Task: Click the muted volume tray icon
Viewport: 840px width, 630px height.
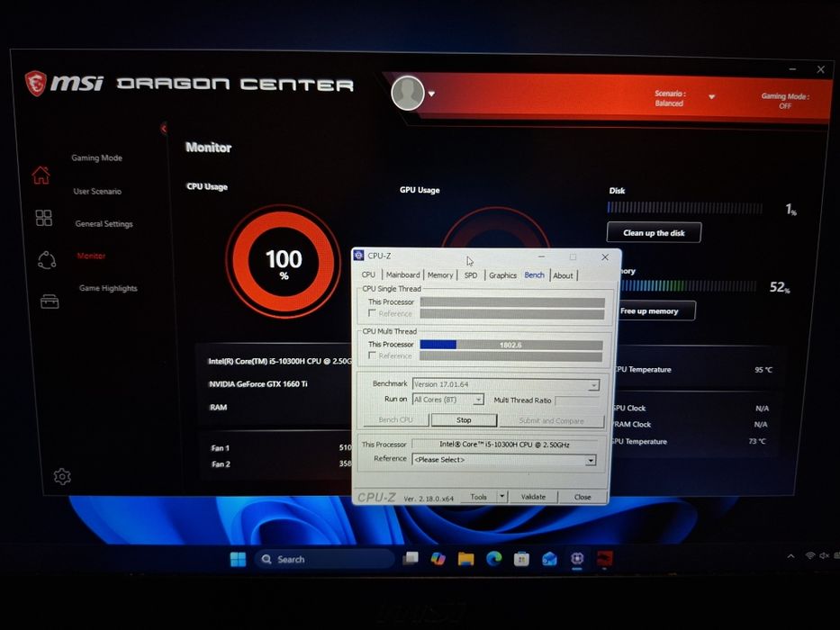Action: pos(824,556)
